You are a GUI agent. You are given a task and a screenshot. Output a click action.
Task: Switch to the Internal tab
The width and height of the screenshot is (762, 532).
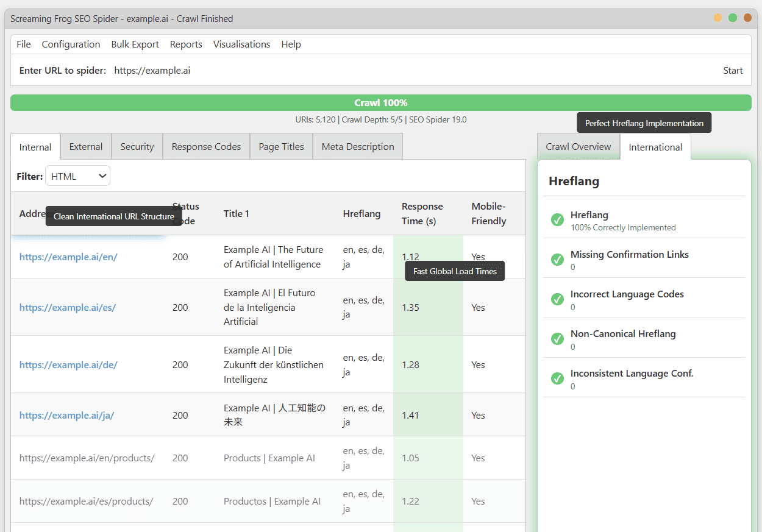[x=35, y=147]
